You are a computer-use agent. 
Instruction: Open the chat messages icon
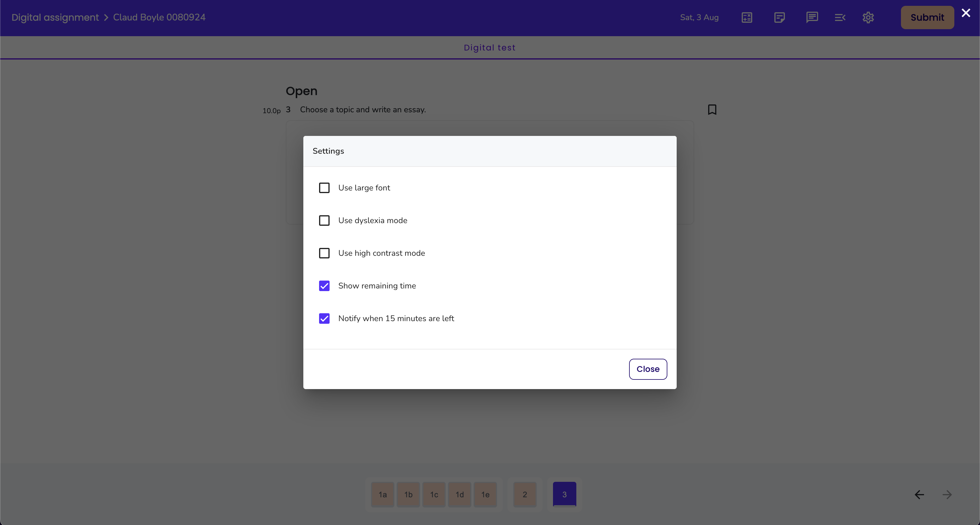coord(812,17)
